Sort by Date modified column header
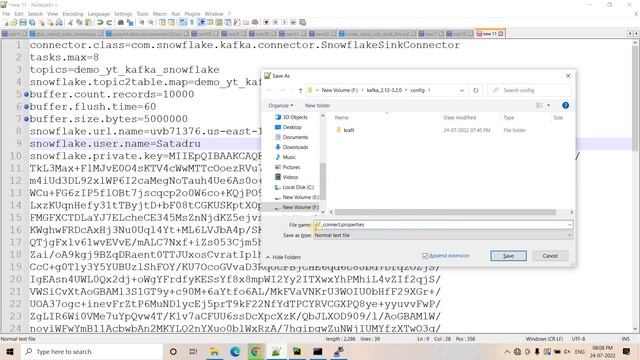This screenshot has width=640, height=360. pyautogui.click(x=460, y=118)
